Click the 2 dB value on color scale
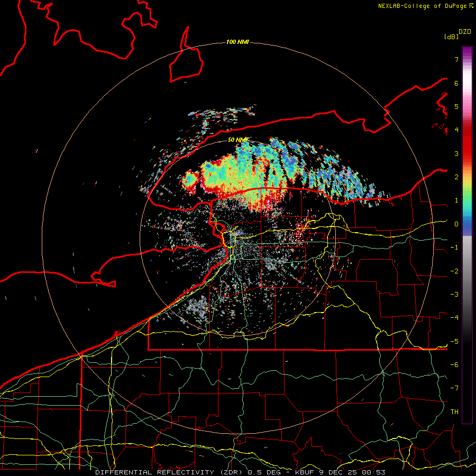 (456, 177)
